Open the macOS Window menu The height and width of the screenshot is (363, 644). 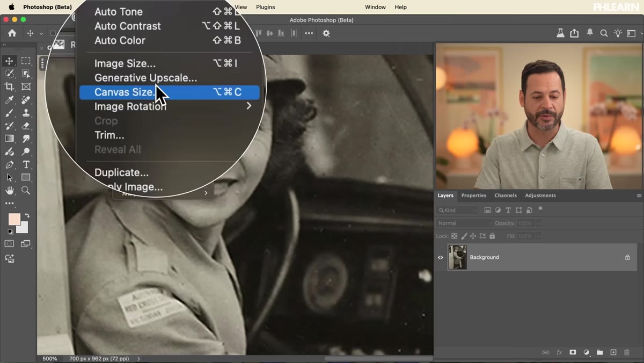(375, 7)
